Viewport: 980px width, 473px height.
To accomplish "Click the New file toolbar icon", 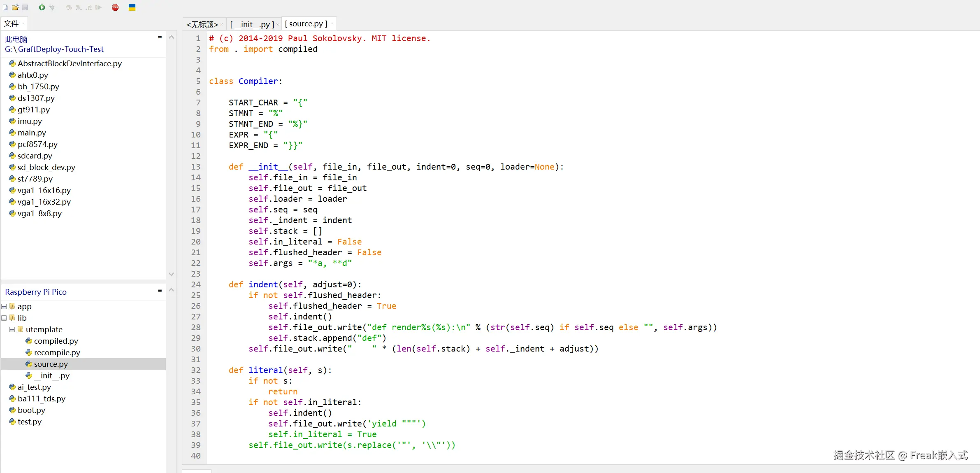I will tap(5, 7).
